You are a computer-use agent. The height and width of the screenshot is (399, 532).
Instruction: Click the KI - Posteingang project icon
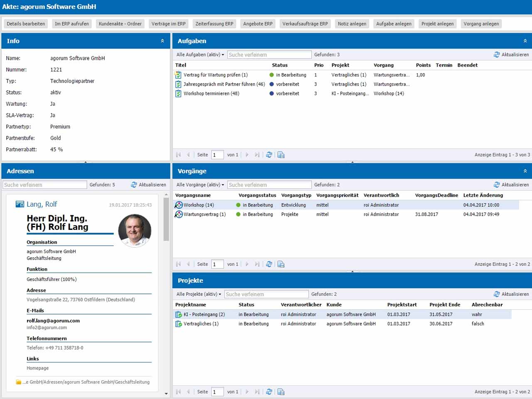[x=179, y=314]
